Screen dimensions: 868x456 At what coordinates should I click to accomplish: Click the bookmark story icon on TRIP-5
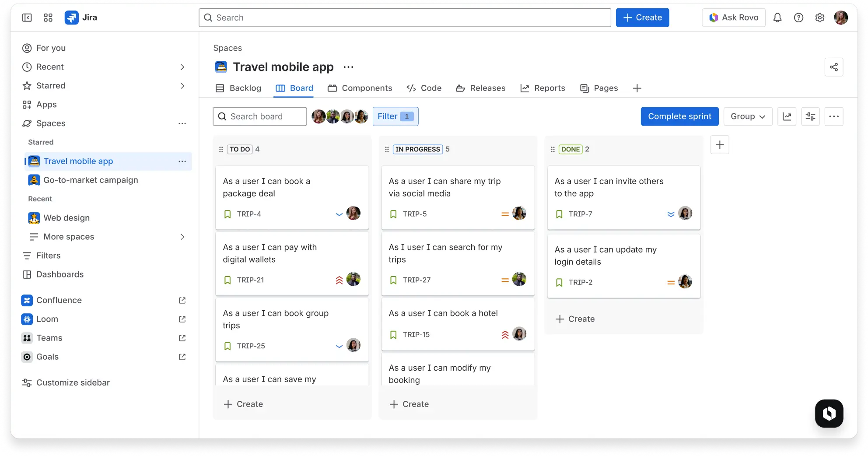tap(393, 214)
